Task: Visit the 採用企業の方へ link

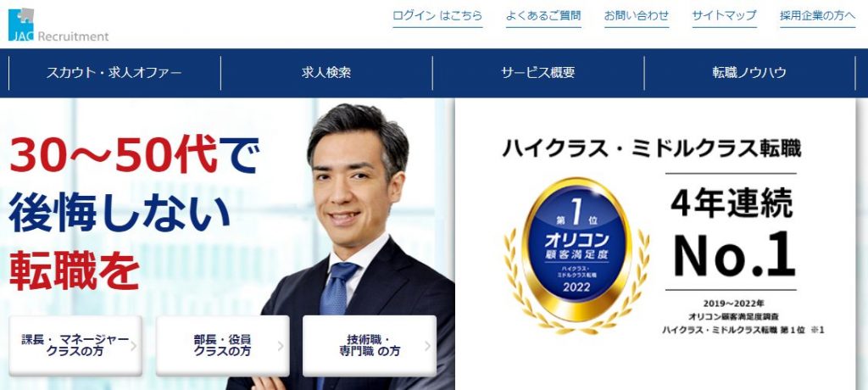Action: click(x=818, y=16)
